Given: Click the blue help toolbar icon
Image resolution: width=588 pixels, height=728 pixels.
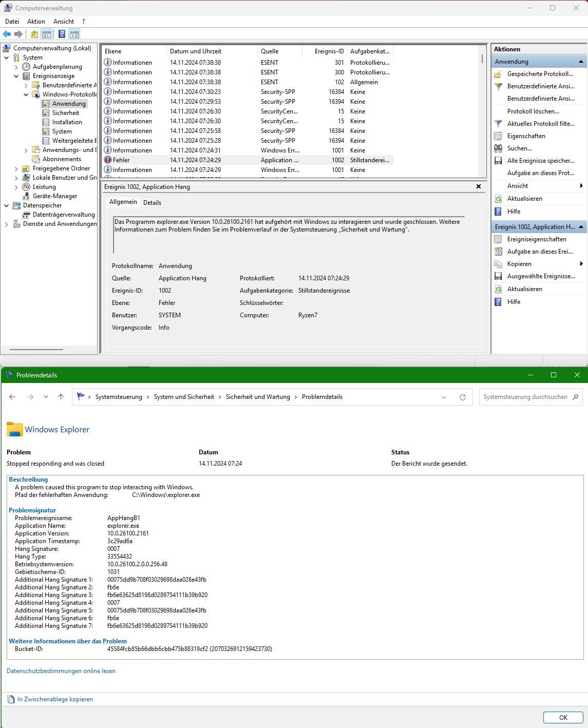Looking at the screenshot, I should 62,34.
